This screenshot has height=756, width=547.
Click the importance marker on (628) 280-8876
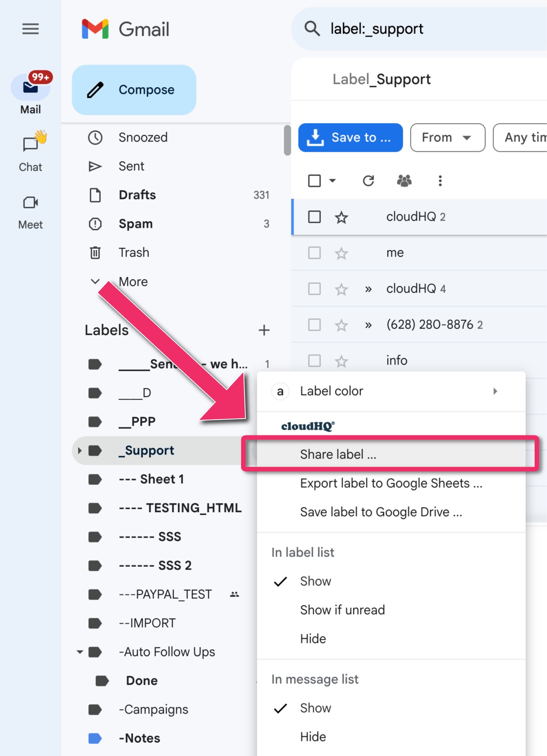point(368,325)
